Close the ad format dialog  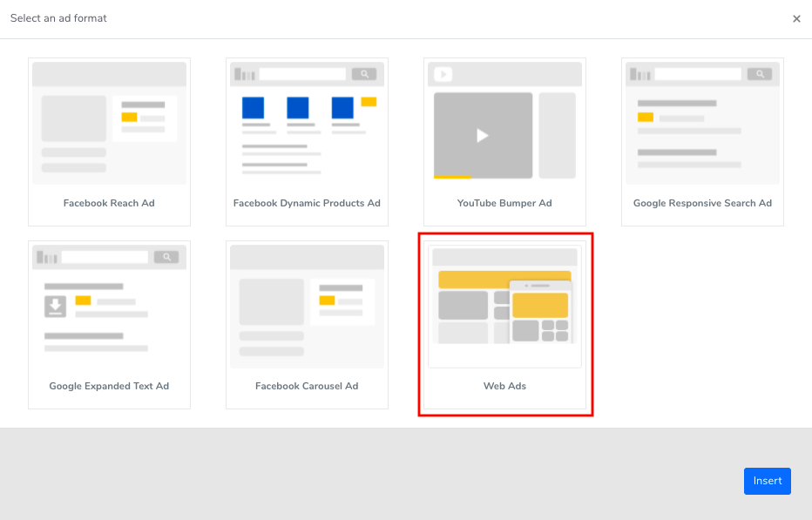tap(796, 18)
